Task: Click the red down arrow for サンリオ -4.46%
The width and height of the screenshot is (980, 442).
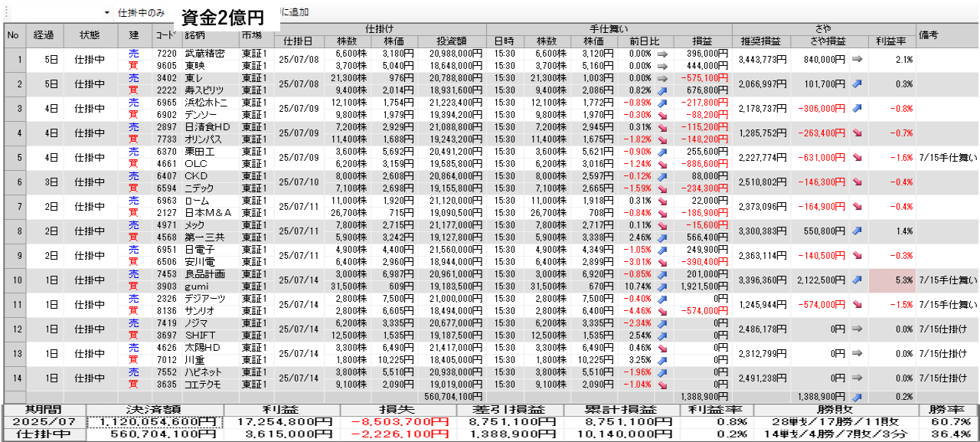Action: click(x=662, y=311)
